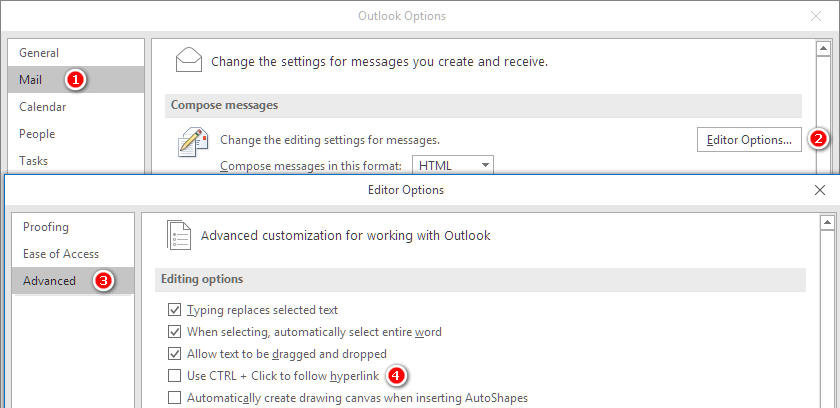840x408 pixels.
Task: Disable Allow text to be dragged and dropped
Action: [x=174, y=354]
